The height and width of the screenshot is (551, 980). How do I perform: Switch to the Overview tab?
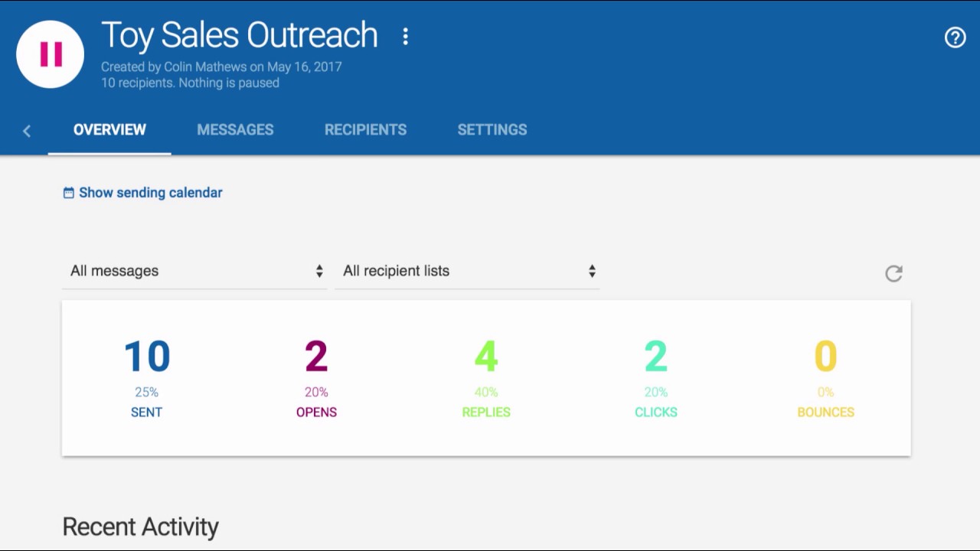(109, 130)
